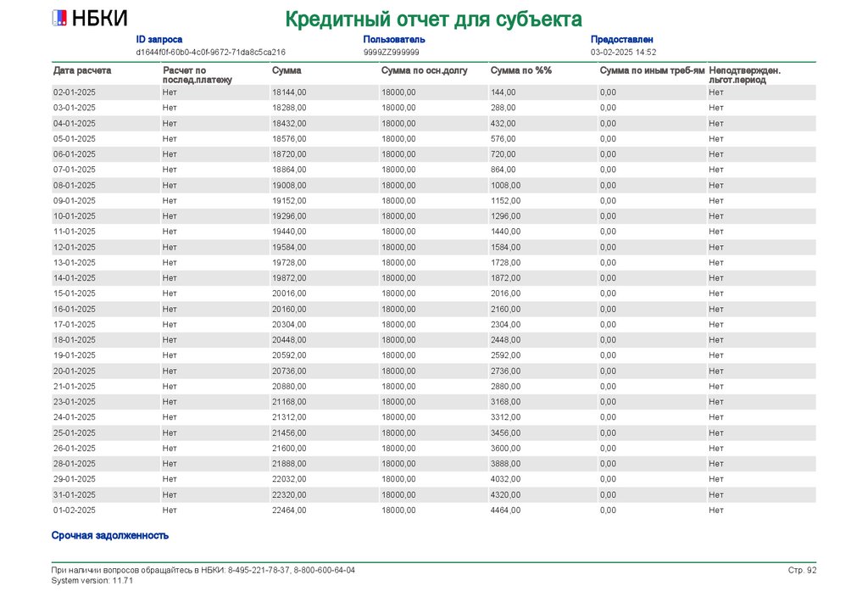Select date cell 05-01-2025
The image size is (868, 614).
pos(75,139)
